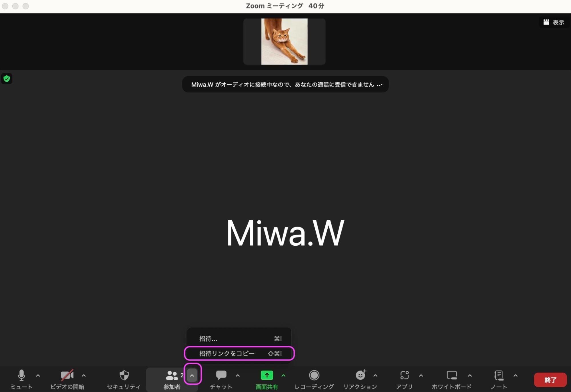The image size is (571, 392).
Task: Click the green encryption shield icon
Action: coord(7,79)
